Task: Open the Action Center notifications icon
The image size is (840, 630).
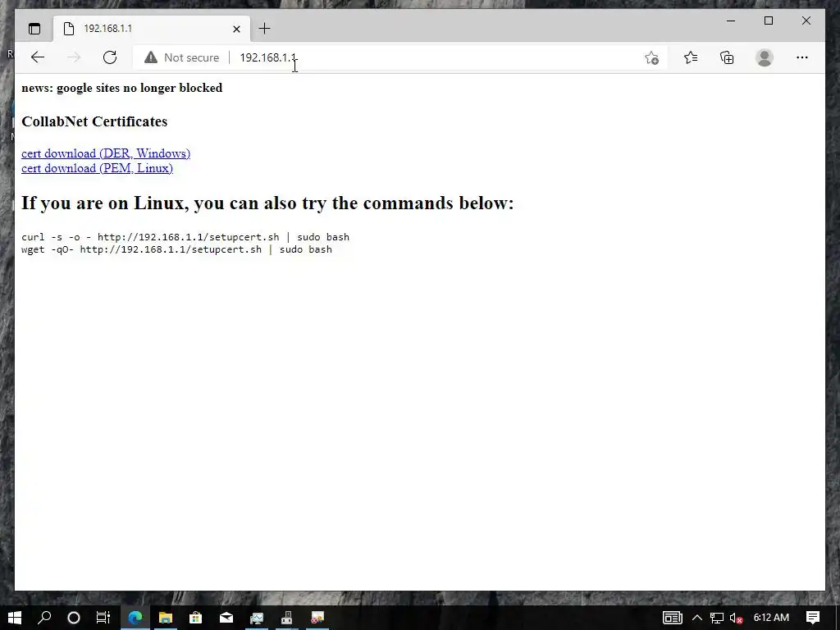Action: tap(813, 618)
